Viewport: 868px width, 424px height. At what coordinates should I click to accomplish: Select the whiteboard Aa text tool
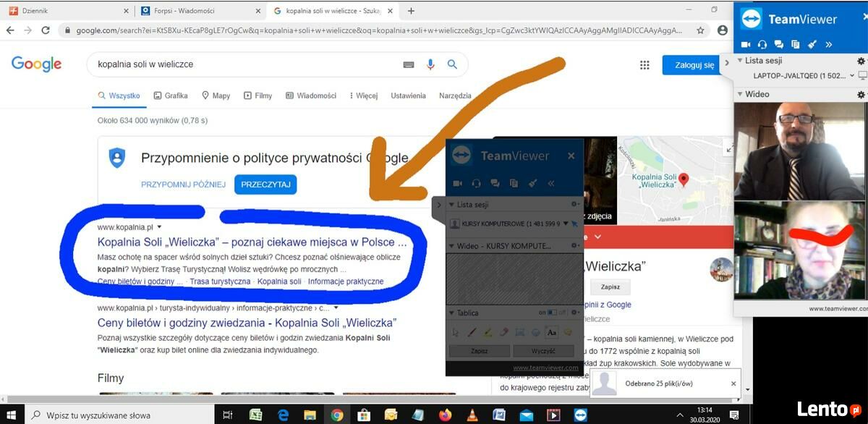[552, 333]
